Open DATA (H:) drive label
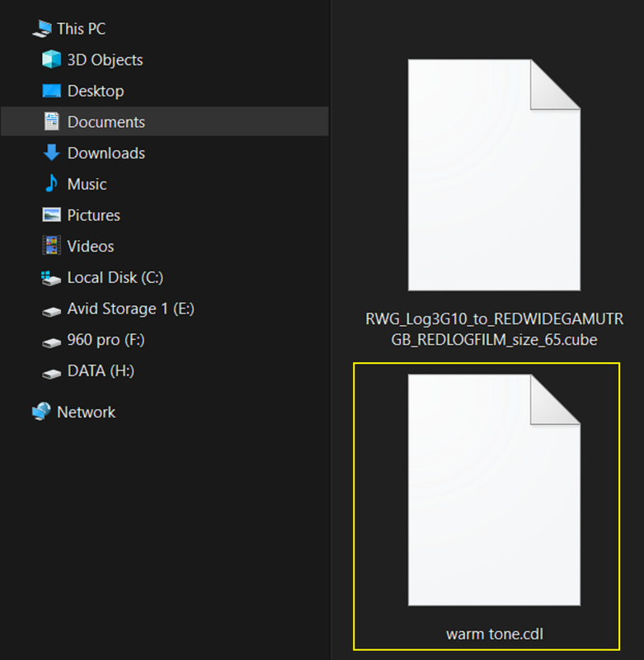 101,371
